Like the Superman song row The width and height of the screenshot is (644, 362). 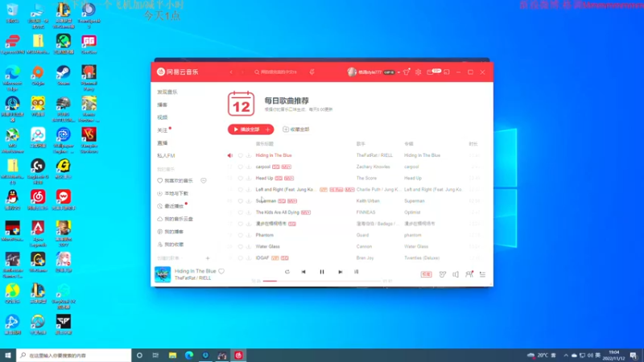pyautogui.click(x=241, y=201)
